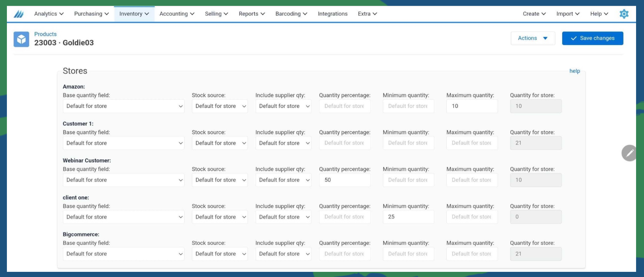Open client one Include supplier qty dropdown

click(284, 217)
